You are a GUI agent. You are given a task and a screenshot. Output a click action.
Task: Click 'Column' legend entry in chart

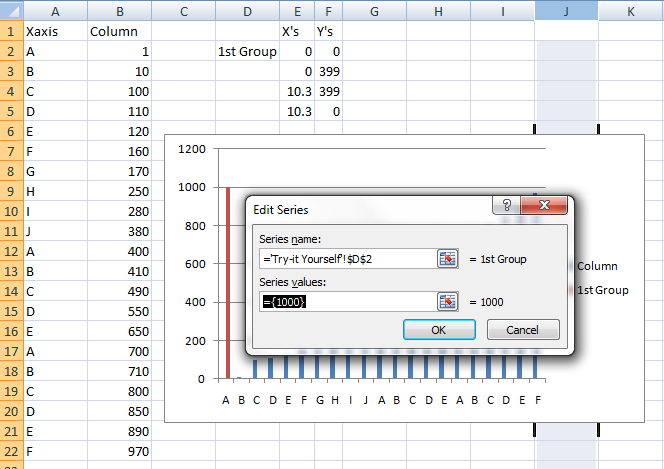597,266
